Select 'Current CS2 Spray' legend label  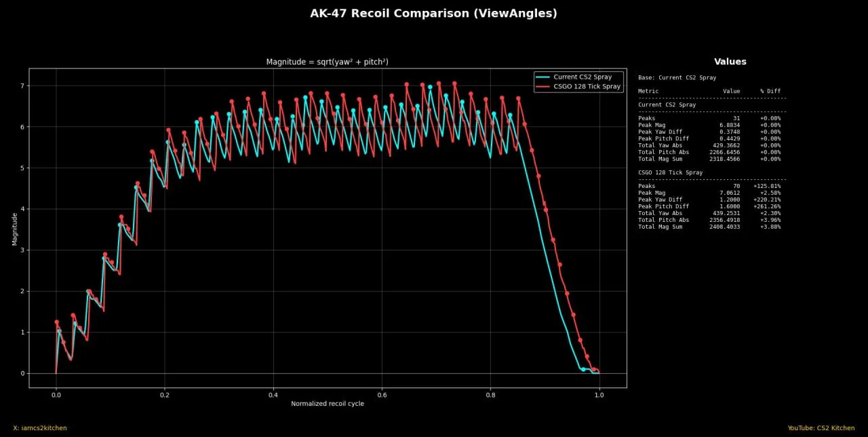coord(583,77)
